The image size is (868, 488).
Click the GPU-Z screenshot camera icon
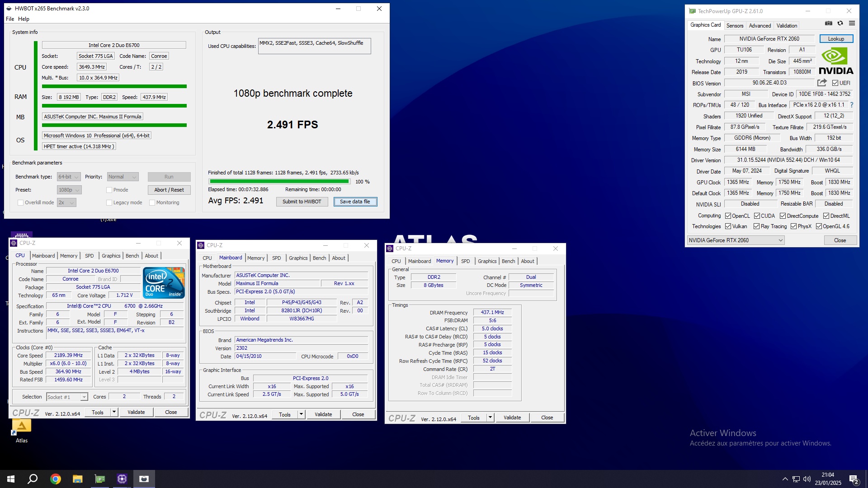click(x=829, y=23)
